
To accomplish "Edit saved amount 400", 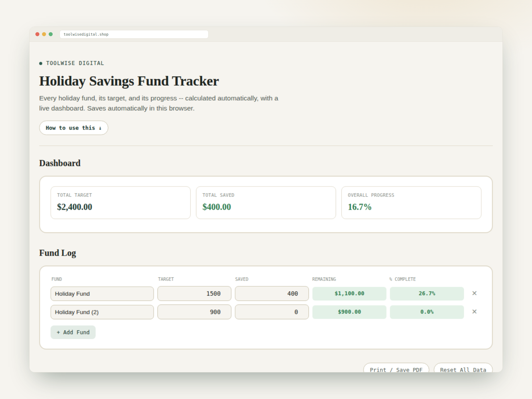I will tap(272, 294).
